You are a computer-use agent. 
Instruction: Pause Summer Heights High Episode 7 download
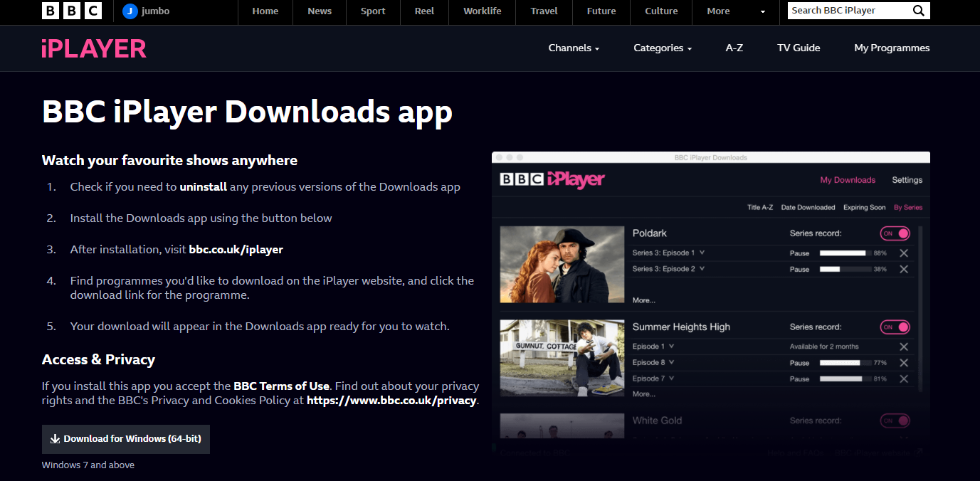pyautogui.click(x=799, y=379)
